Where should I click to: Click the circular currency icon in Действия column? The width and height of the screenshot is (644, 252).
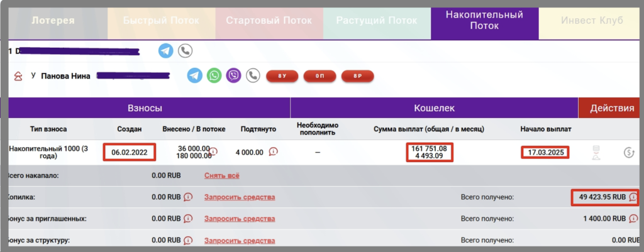tap(628, 152)
